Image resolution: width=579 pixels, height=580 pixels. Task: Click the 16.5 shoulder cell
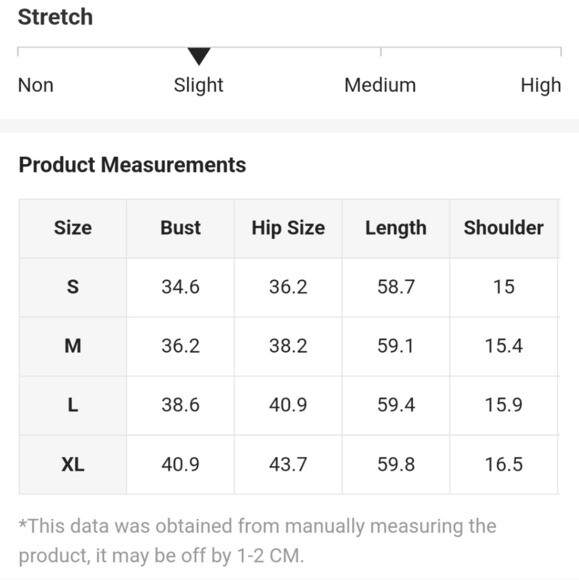tap(504, 464)
